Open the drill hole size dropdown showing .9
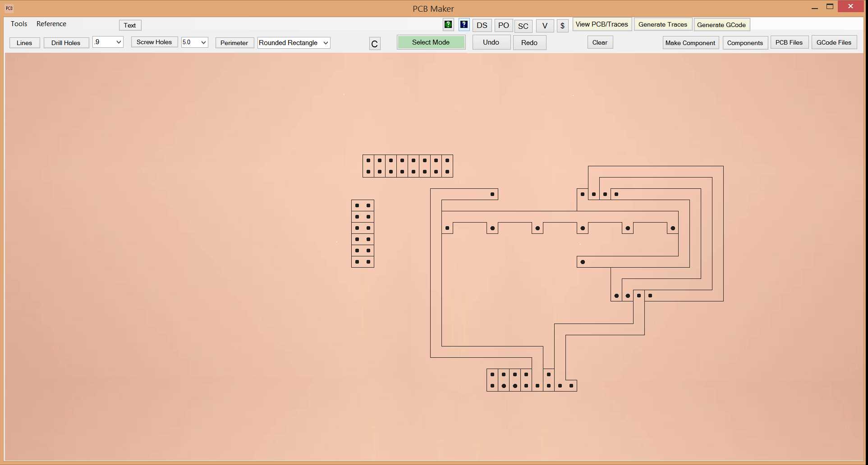 pyautogui.click(x=108, y=42)
